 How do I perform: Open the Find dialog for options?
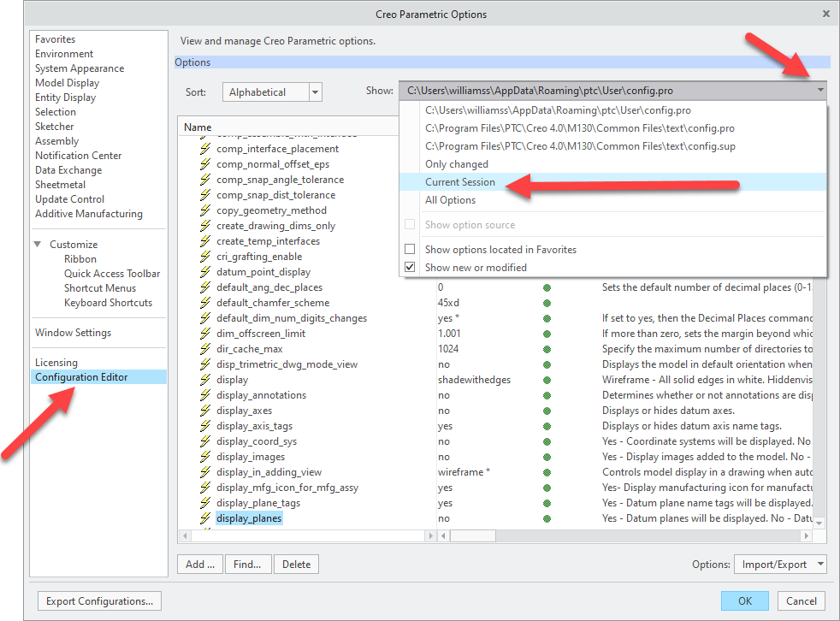click(x=248, y=564)
